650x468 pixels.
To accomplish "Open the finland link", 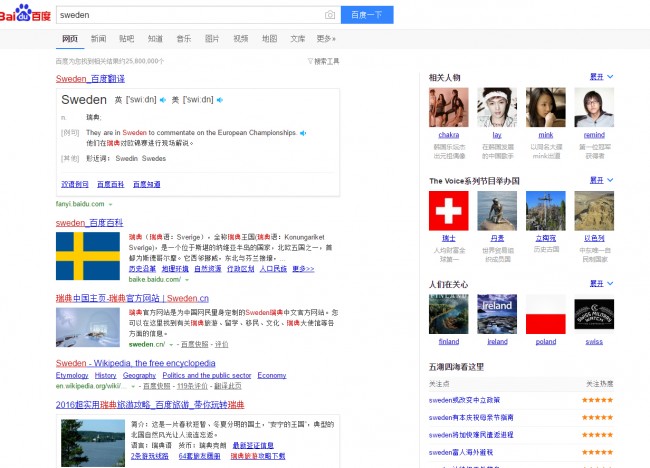I will click(449, 342).
